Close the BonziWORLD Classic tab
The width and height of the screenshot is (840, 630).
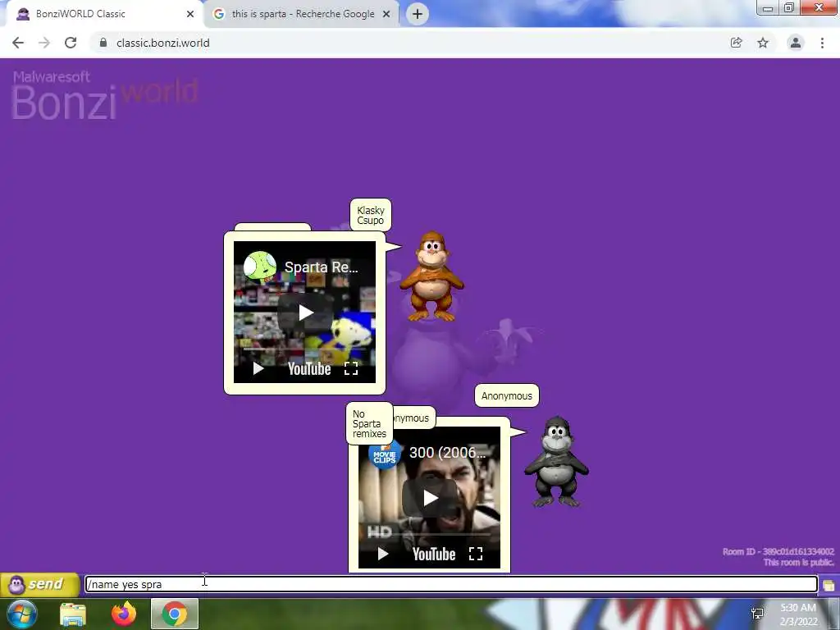190,14
